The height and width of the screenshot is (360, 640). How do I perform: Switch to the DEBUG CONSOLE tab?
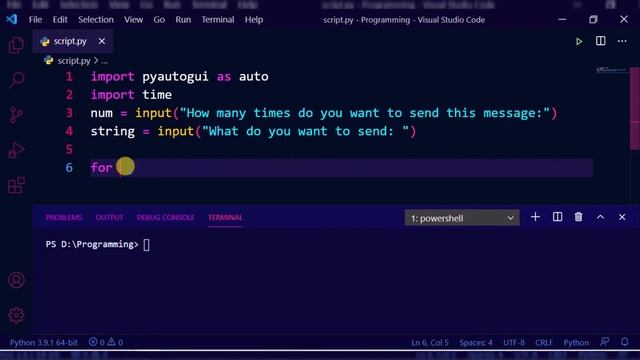point(165,218)
